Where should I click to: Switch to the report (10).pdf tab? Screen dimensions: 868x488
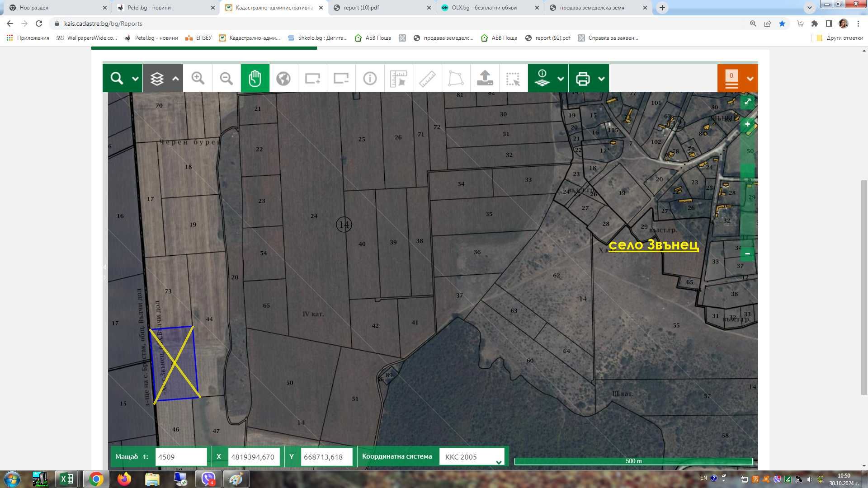[x=361, y=8]
